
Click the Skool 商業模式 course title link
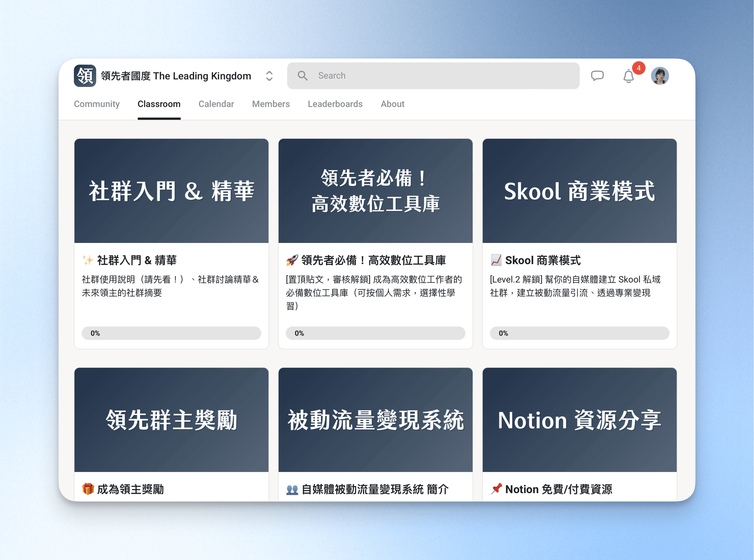543,260
